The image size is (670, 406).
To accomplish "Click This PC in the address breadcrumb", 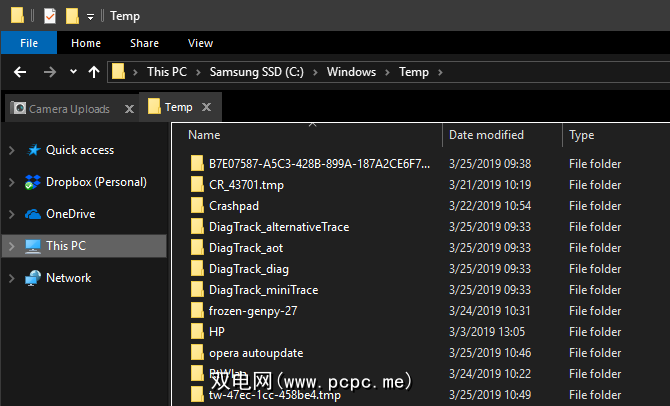I will pos(167,72).
